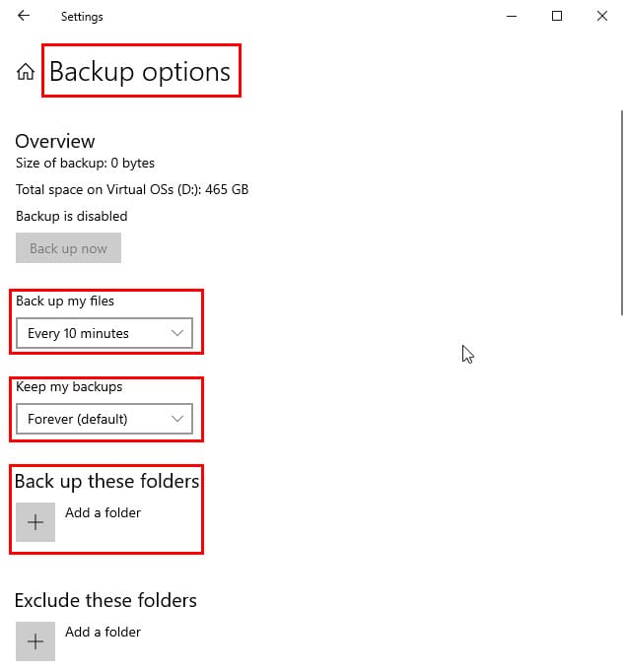Click the Keep my backups label
The height and width of the screenshot is (672, 625).
coord(69,387)
